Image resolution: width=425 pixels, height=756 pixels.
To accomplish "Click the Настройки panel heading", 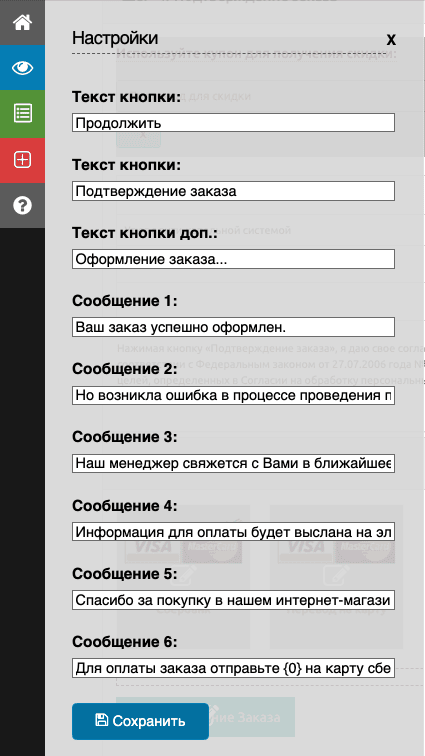I will coord(115,38).
